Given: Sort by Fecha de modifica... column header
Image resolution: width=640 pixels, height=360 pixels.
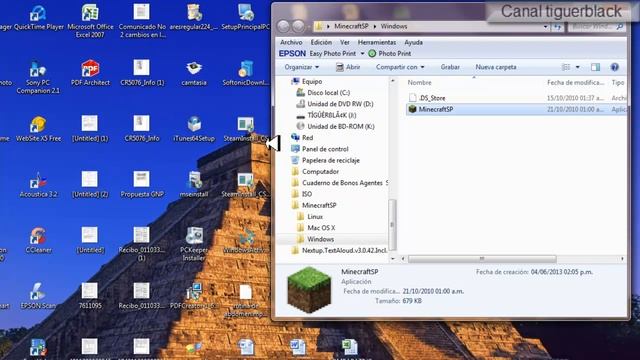Looking at the screenshot, I should coord(575,82).
